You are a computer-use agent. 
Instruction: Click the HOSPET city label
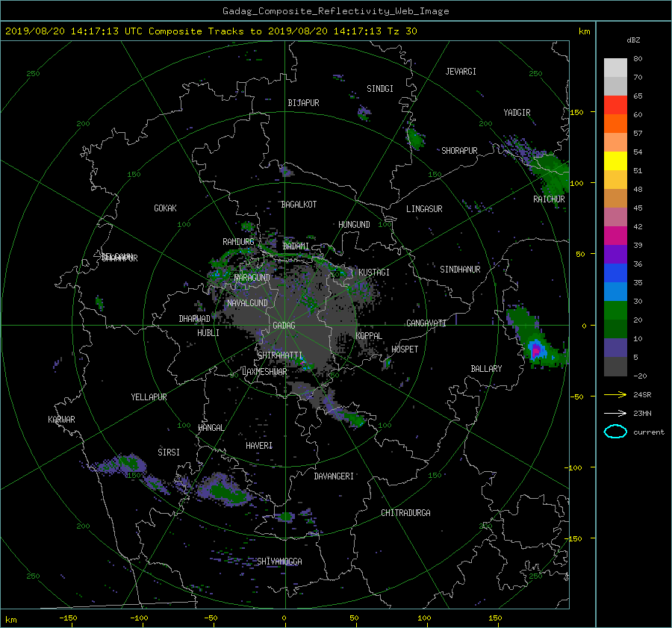tap(405, 349)
